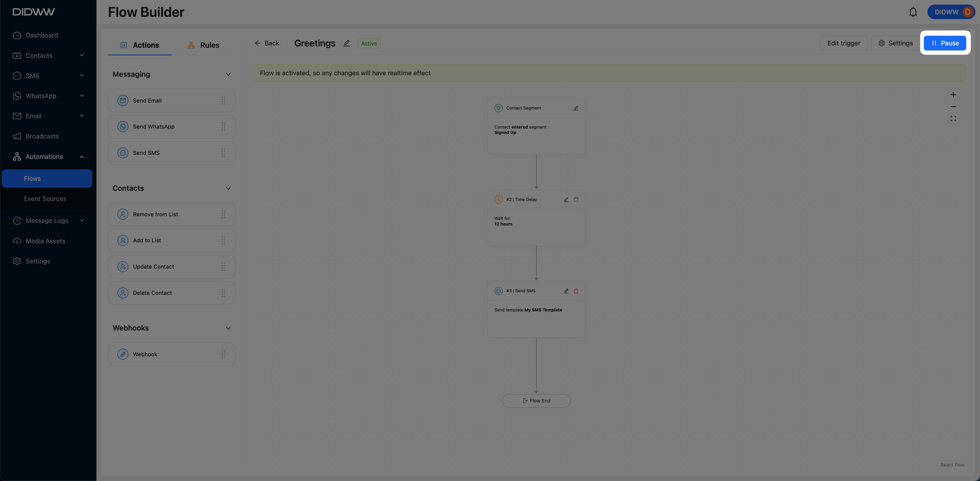This screenshot has width=980, height=481.
Task: Switch to the Rules tab
Action: tap(204, 45)
